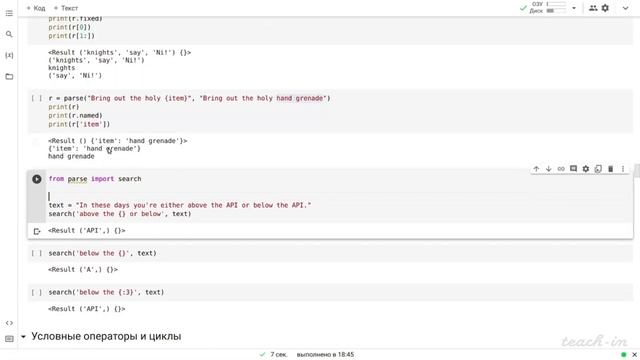Screen dimensions: 640x360
Task: Run the 'Bring out the holy {item}' cell
Action: coord(37,98)
